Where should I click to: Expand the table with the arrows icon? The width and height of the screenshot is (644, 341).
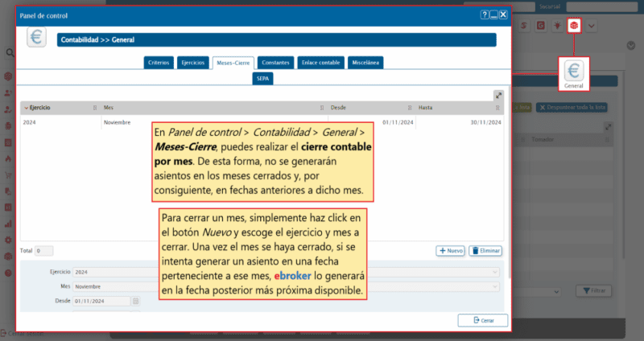tap(499, 95)
